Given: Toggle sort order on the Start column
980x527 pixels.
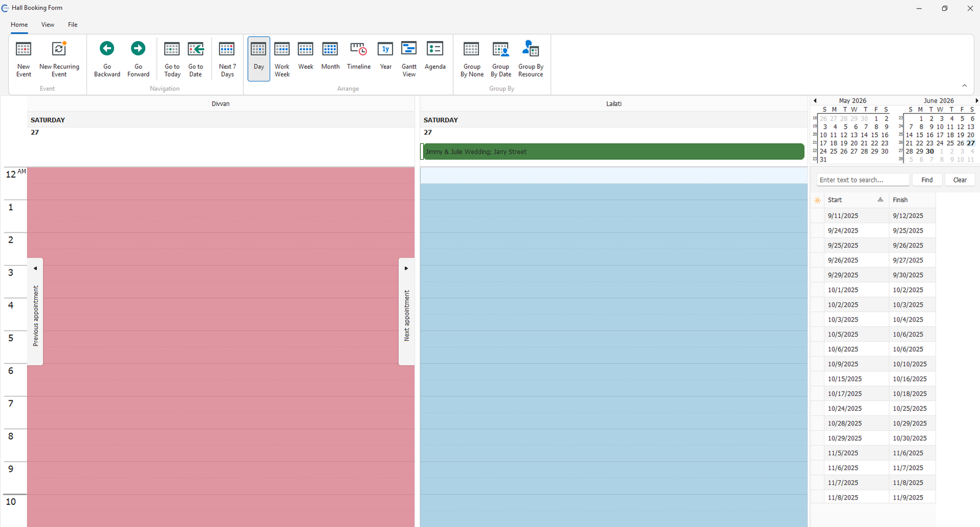Looking at the screenshot, I should click(856, 200).
